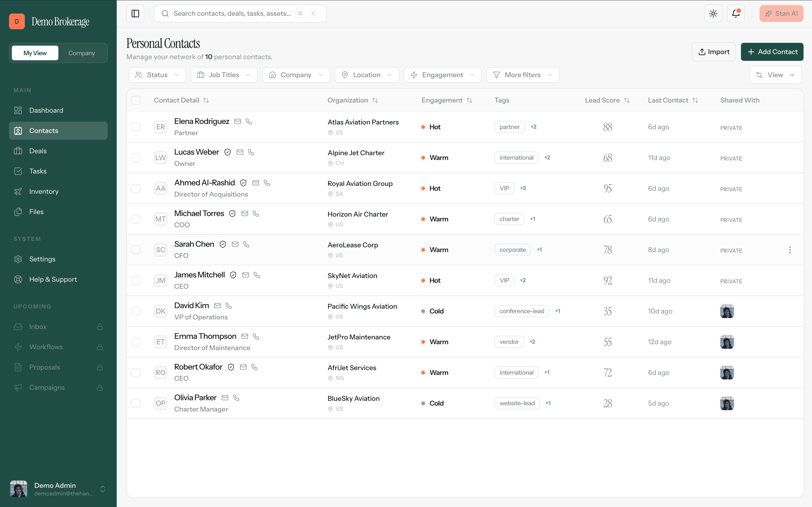Click phone icon for Olivia Parker
812x507 pixels.
(x=236, y=398)
